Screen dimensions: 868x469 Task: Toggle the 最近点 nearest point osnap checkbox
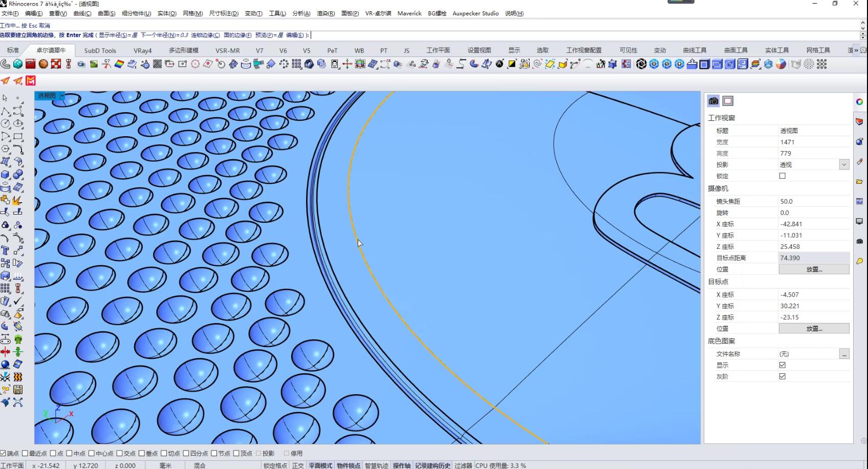25,453
